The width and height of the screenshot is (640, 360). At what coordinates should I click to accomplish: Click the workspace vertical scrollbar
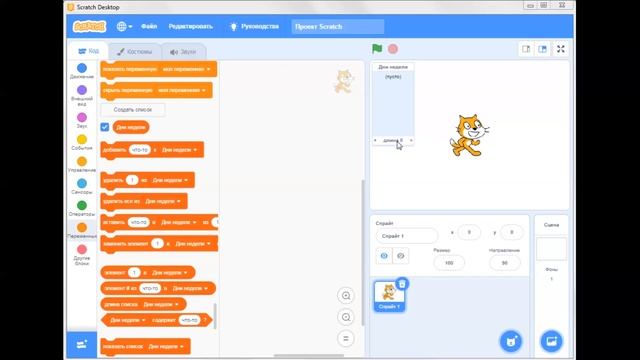pyautogui.click(x=362, y=253)
